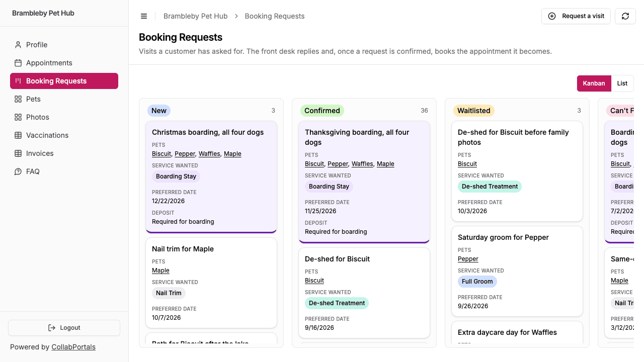Image resolution: width=644 pixels, height=362 pixels.
Task: Click Nail Trim tag in Maple card
Action: [x=169, y=293]
